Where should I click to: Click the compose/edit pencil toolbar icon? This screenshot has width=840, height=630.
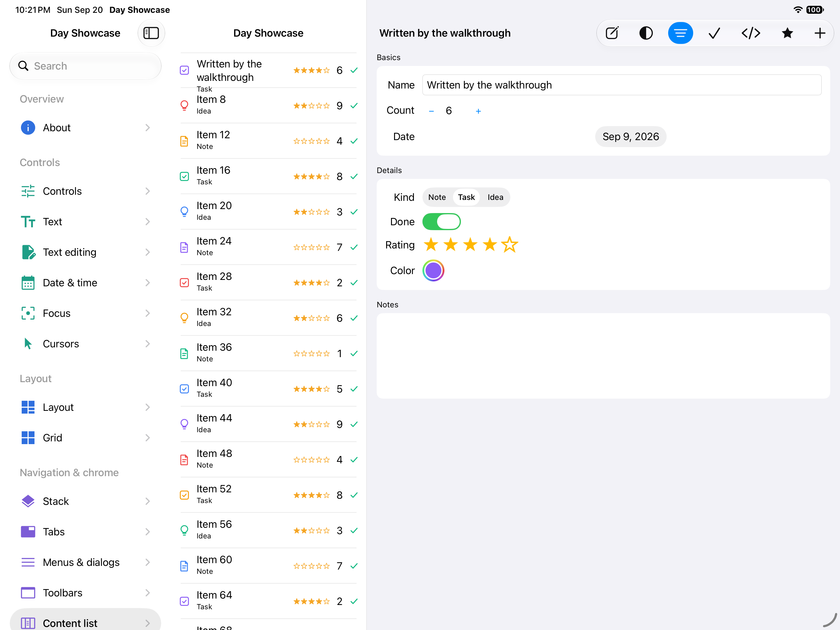coord(612,33)
